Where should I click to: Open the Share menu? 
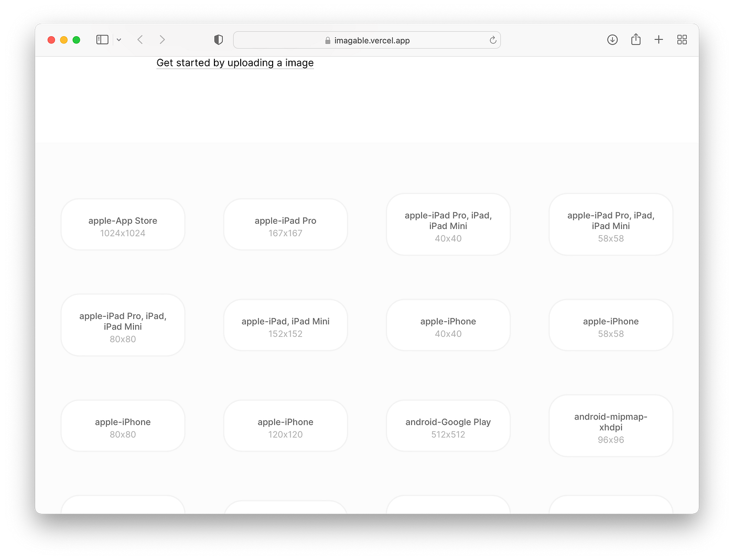pos(636,39)
